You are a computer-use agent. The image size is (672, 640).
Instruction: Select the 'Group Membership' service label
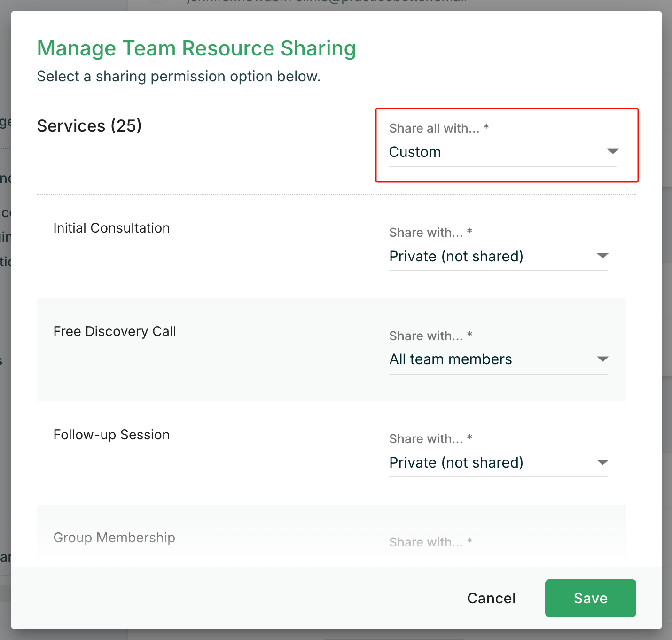(x=114, y=538)
